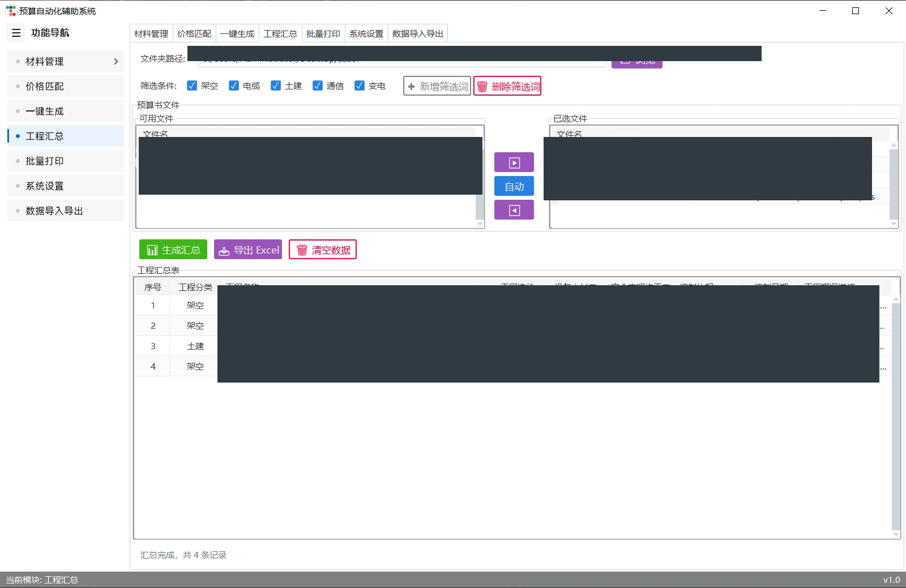906x588 pixels.
Task: Switch to the 价格匹配 tab
Action: point(194,33)
